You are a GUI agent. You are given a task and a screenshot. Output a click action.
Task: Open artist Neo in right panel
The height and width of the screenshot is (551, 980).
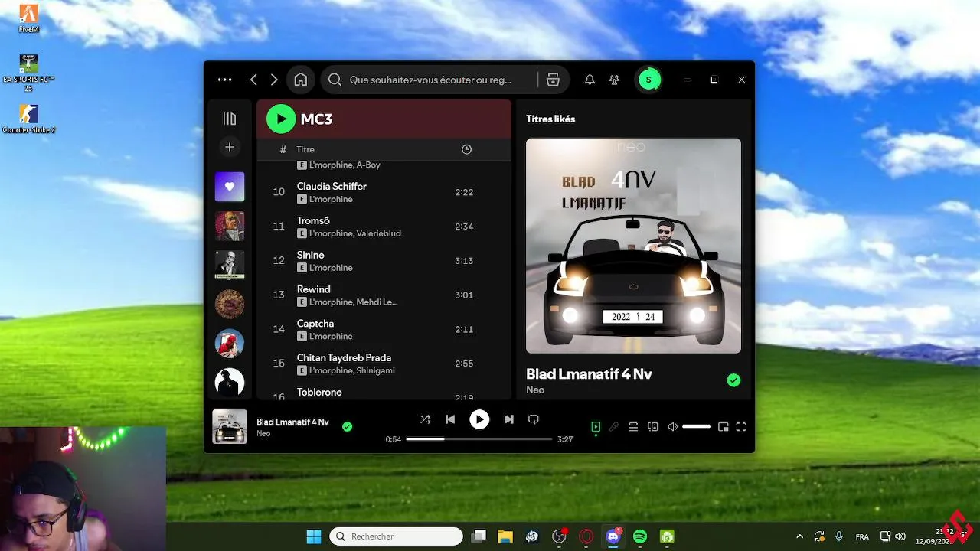535,390
